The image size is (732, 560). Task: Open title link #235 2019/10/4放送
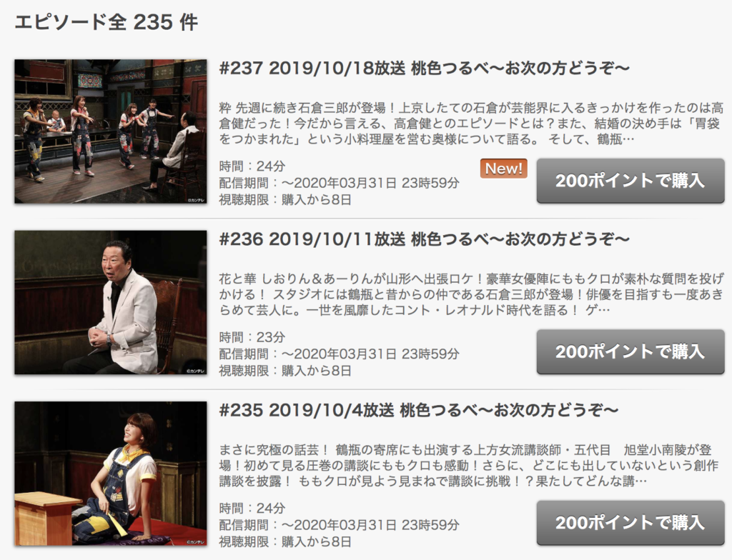click(419, 411)
